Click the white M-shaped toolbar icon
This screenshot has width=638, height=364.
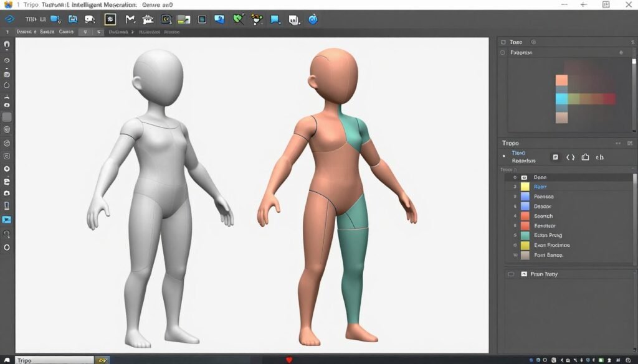click(x=130, y=19)
